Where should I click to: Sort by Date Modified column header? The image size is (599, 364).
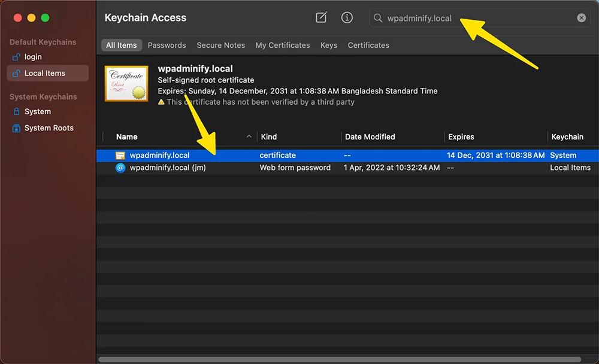tap(370, 136)
